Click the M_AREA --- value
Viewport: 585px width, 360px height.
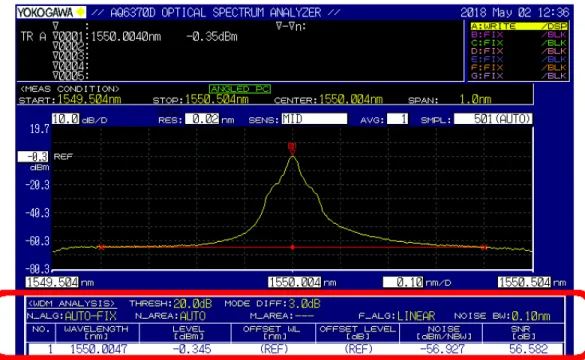click(x=304, y=316)
